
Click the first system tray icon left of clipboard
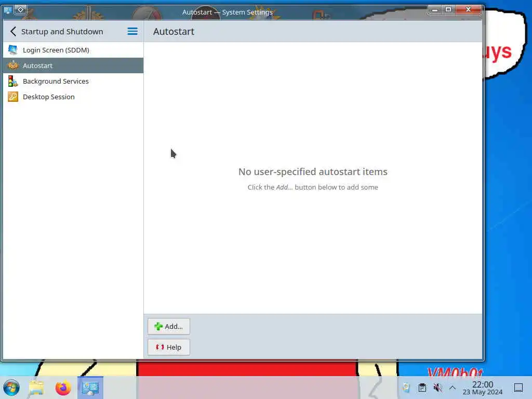pyautogui.click(x=406, y=388)
